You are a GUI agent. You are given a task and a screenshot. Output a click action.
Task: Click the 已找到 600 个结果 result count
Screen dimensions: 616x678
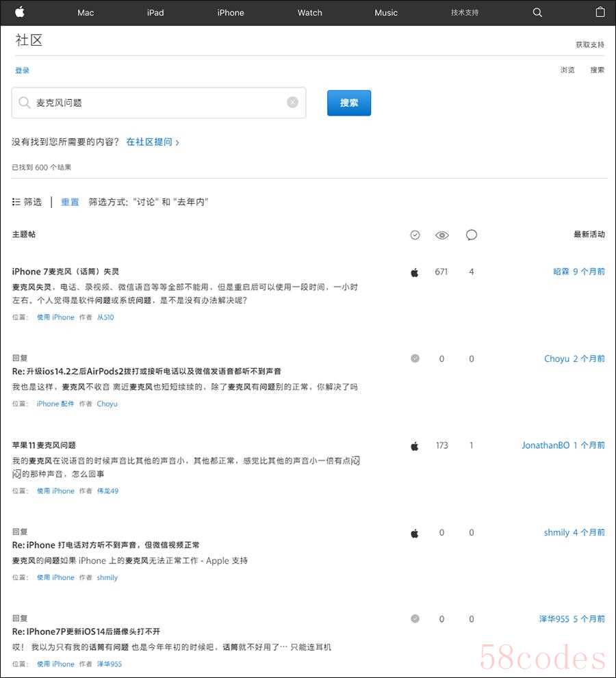tap(42, 168)
